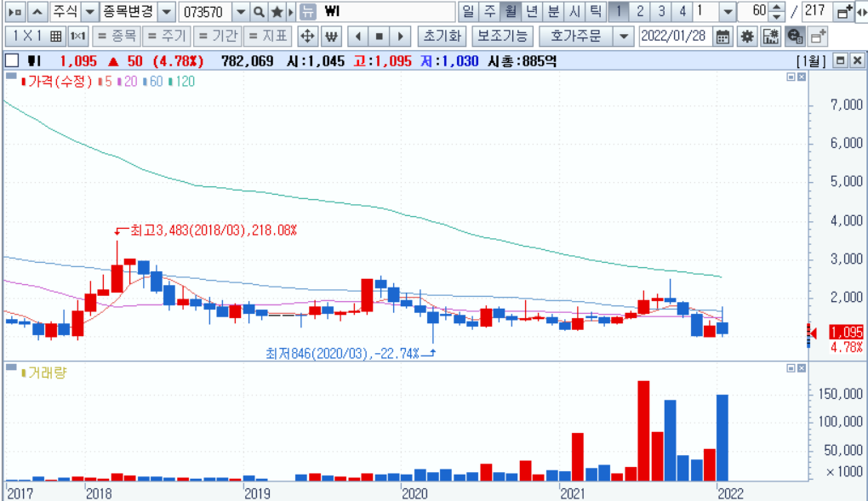
Task: Toggle the = 기간 link button
Action: click(217, 37)
